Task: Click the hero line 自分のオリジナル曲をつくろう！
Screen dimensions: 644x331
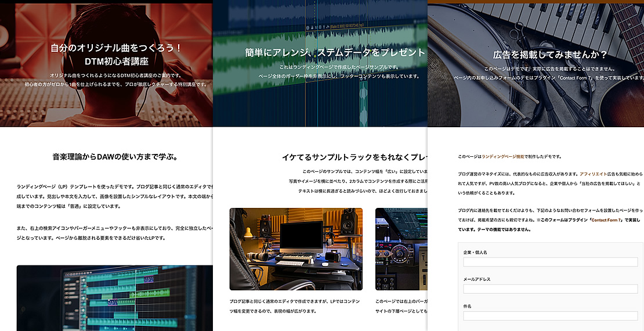Action: pos(116,48)
